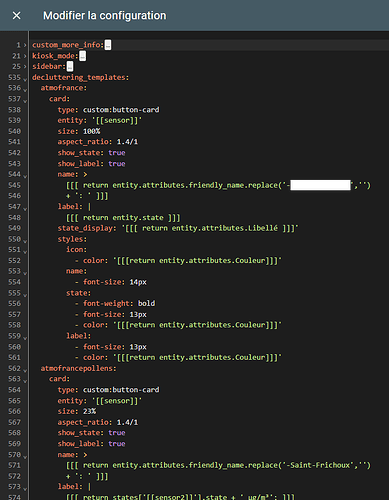Image resolution: width=389 pixels, height=500 pixels.
Task: Fold the icon block at line 551
Action: tap(25, 251)
